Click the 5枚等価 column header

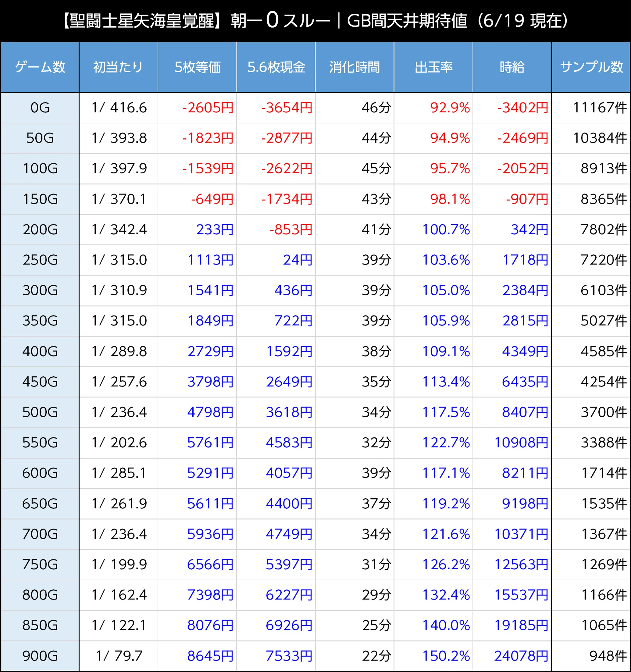click(197, 67)
